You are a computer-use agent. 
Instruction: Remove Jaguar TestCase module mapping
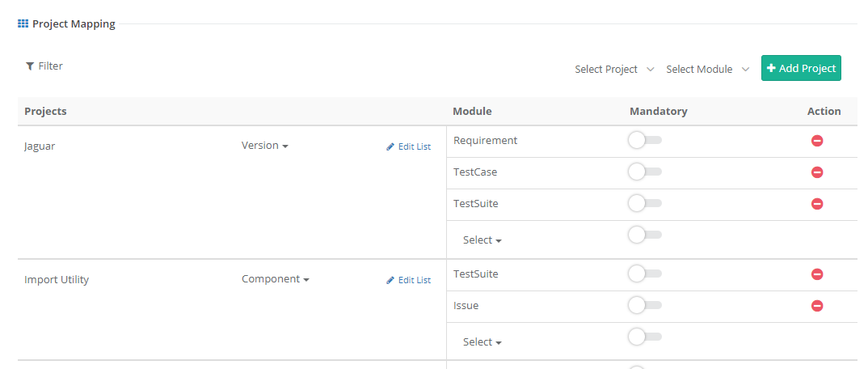pyautogui.click(x=817, y=172)
